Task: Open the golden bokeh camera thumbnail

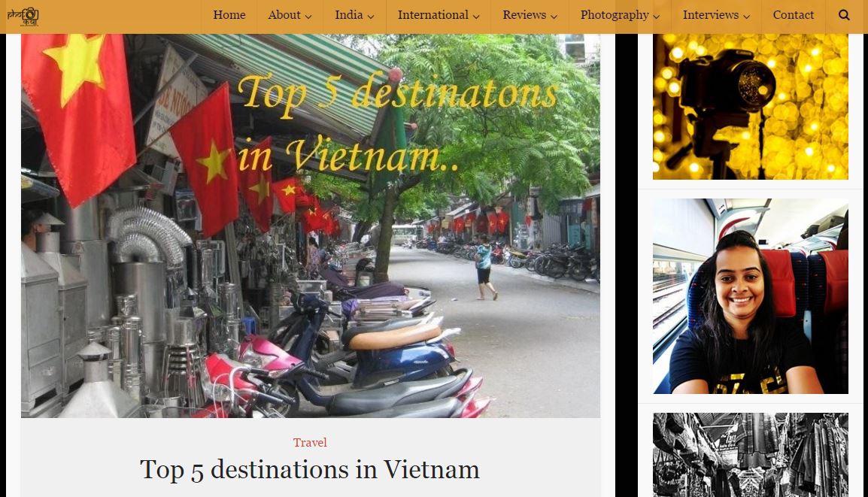Action: pos(750,107)
